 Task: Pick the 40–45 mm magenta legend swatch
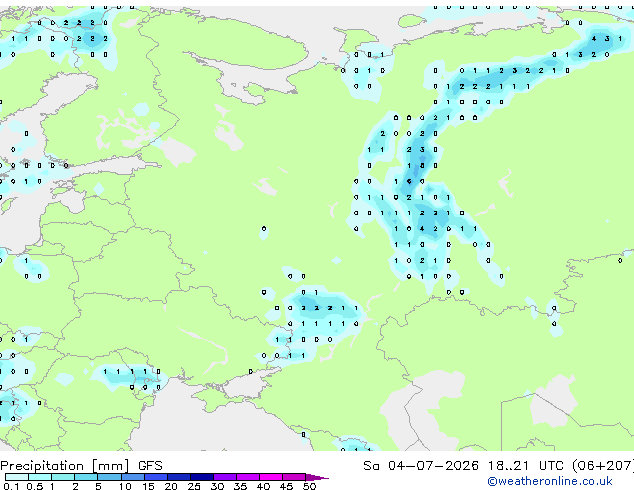(x=271, y=477)
